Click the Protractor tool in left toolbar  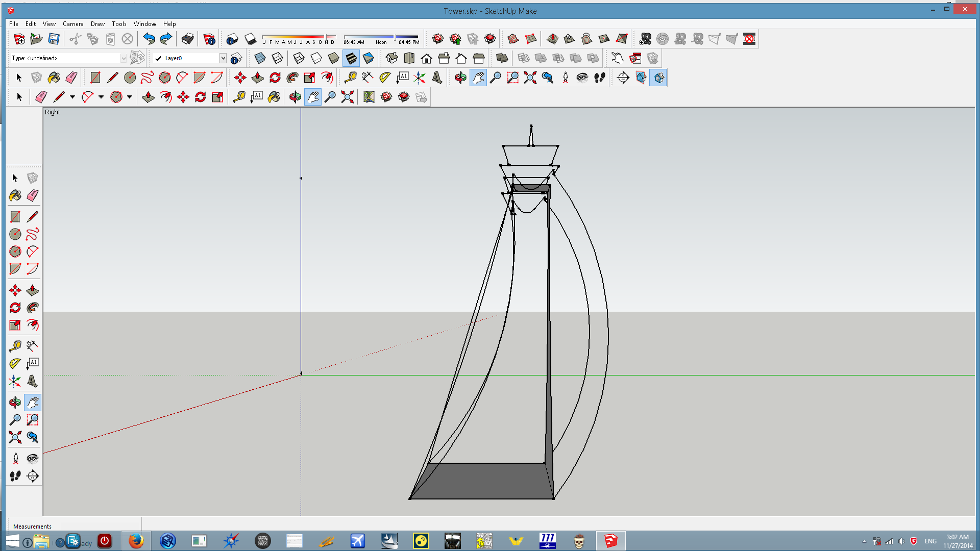click(15, 363)
